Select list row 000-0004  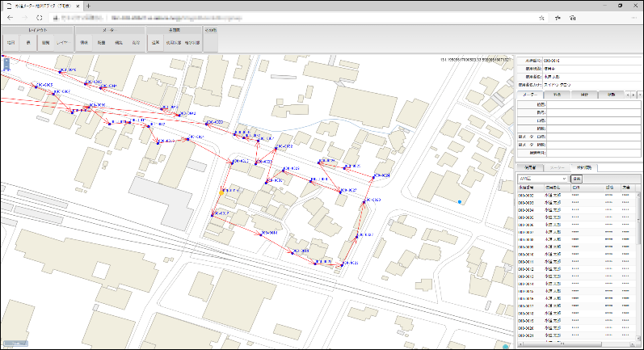[577, 210]
